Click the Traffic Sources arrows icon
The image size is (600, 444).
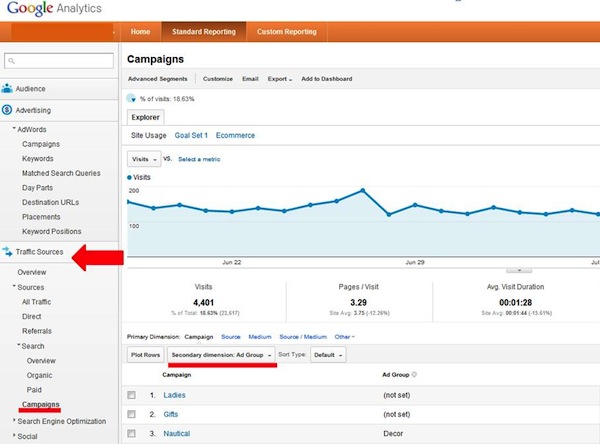tap(7, 251)
